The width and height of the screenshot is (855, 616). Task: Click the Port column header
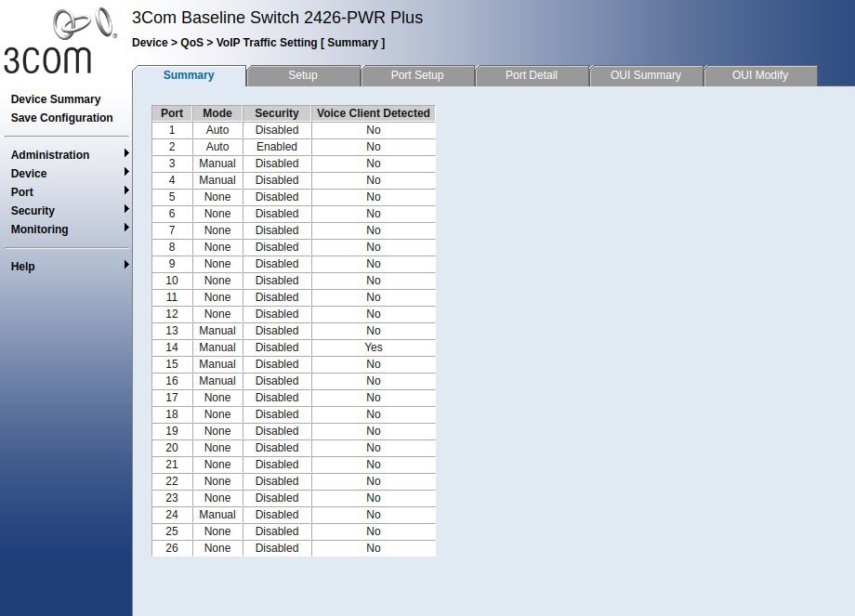[172, 112]
